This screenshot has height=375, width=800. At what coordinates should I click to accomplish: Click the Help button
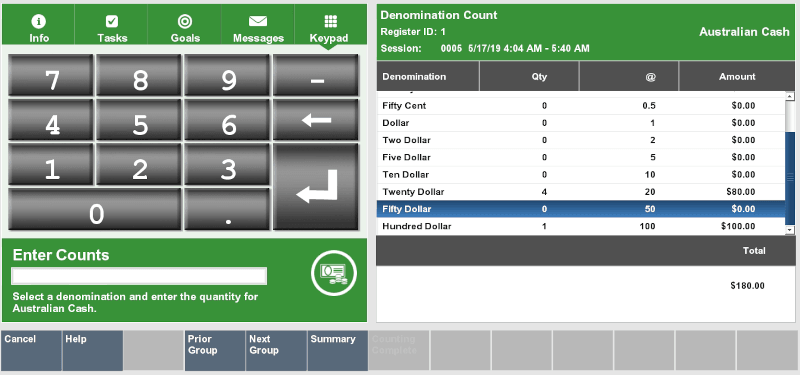point(92,351)
